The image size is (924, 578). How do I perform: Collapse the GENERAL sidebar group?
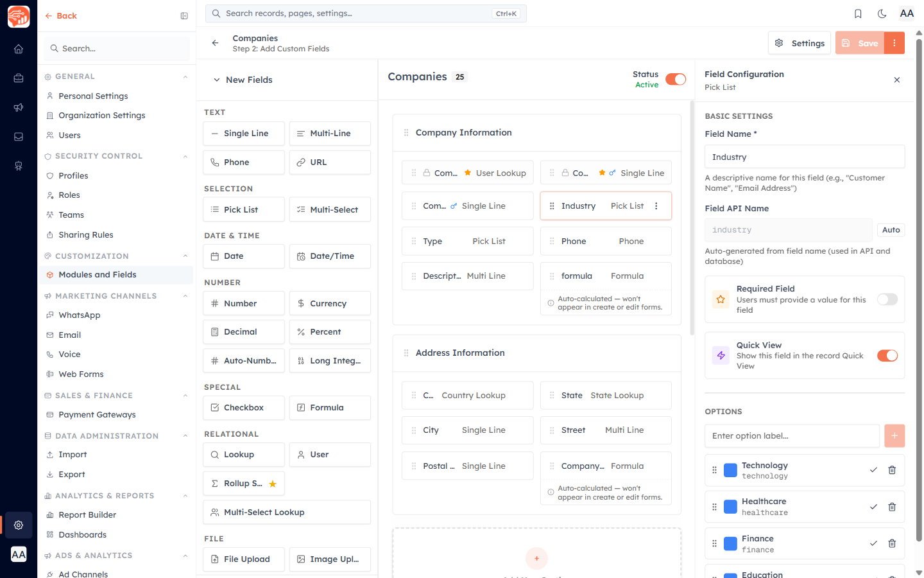coord(185,76)
